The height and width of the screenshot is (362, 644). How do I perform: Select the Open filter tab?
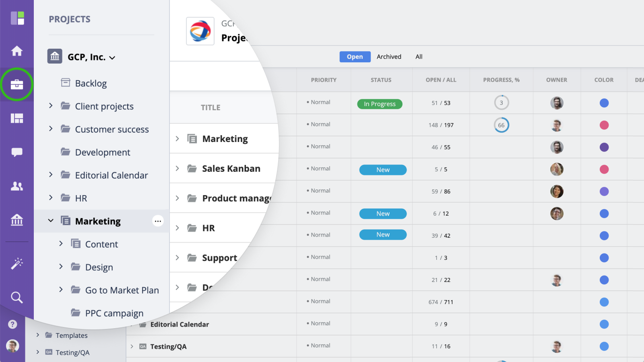click(x=355, y=57)
